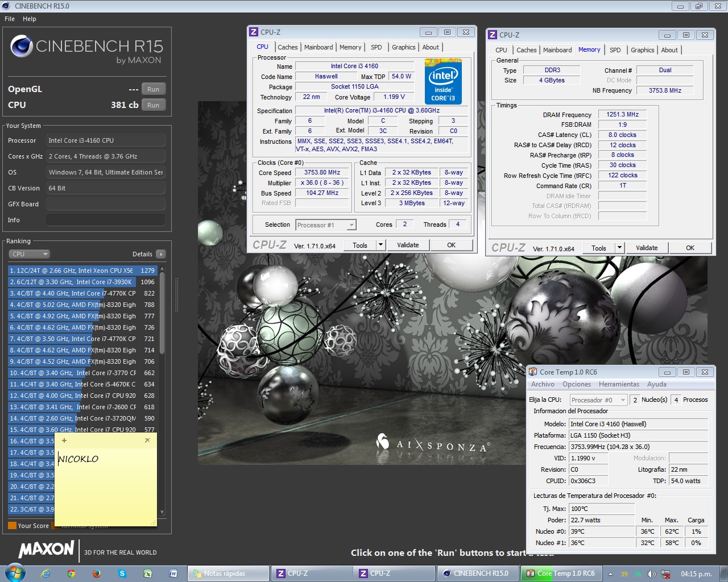
Task: Open processor Selection dropdown in CPU-Z
Action: click(326, 225)
